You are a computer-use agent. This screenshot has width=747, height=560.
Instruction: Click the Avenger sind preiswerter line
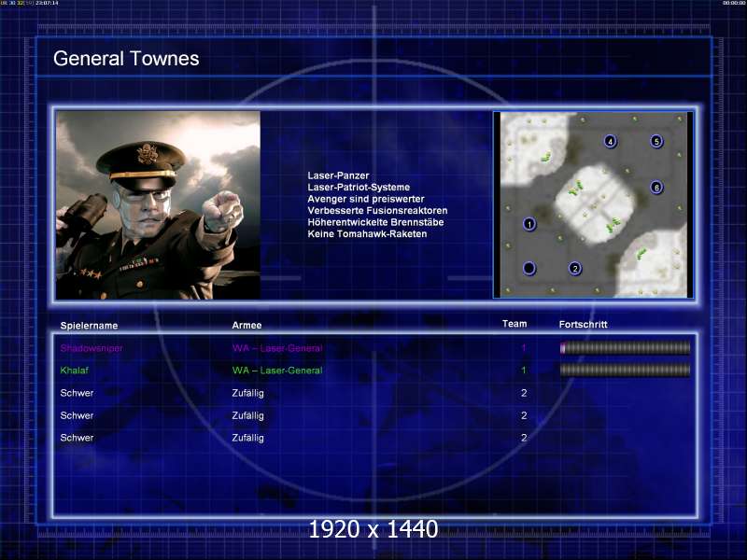click(x=366, y=199)
